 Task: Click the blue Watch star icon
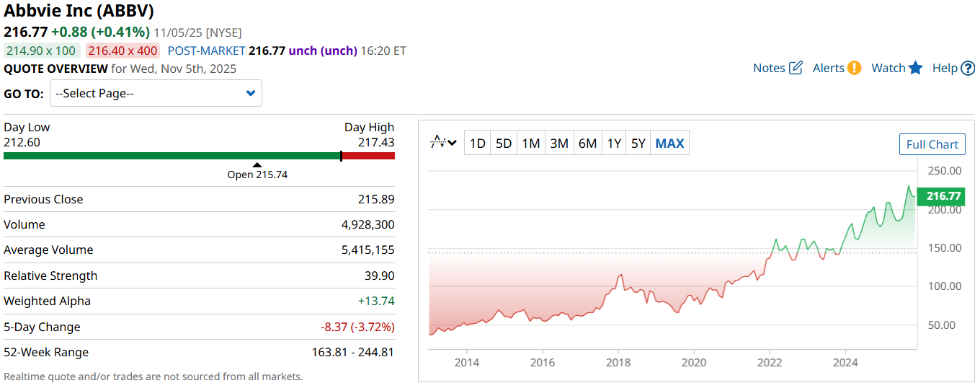pos(915,68)
